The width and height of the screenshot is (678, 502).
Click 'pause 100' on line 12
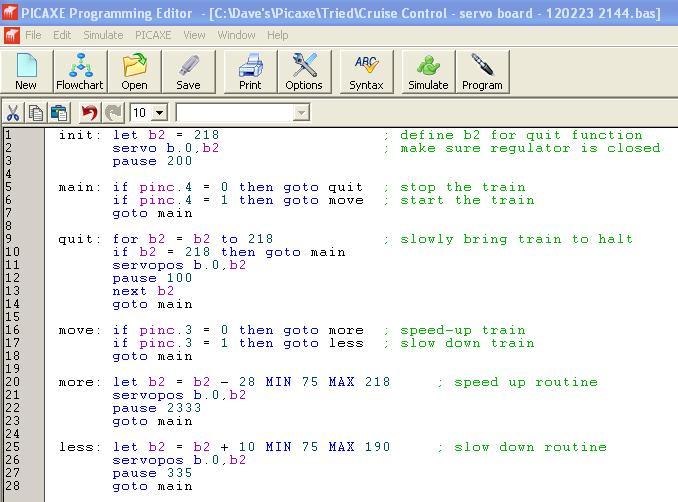152,278
